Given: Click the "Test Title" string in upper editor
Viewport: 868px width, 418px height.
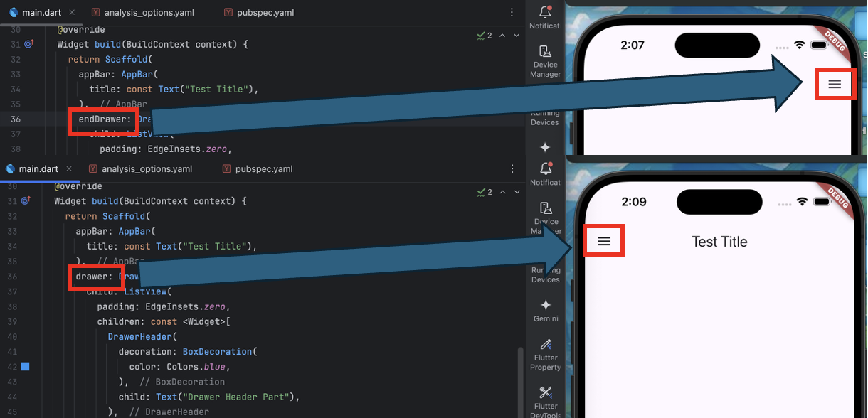Looking at the screenshot, I should (x=218, y=90).
